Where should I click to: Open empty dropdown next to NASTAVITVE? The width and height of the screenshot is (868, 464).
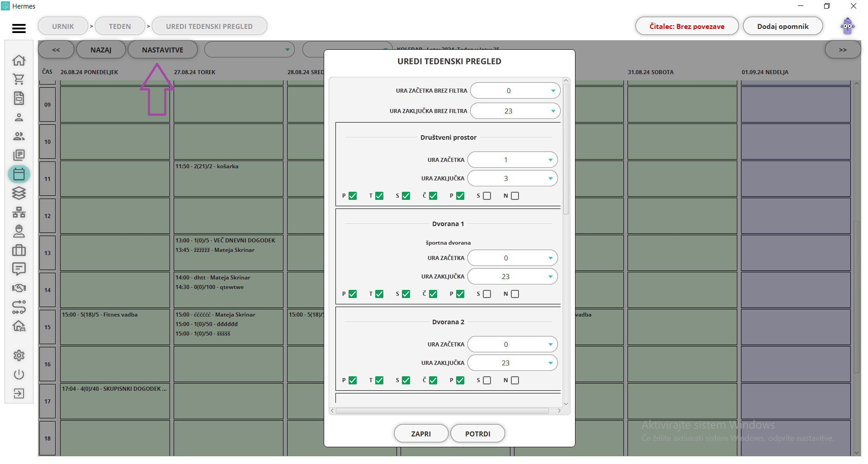[250, 50]
